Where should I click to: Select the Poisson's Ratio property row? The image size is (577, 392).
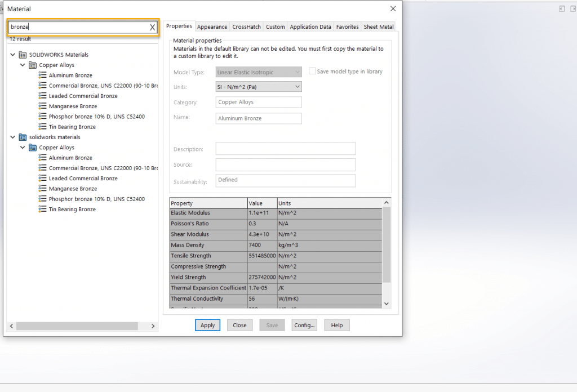click(276, 224)
